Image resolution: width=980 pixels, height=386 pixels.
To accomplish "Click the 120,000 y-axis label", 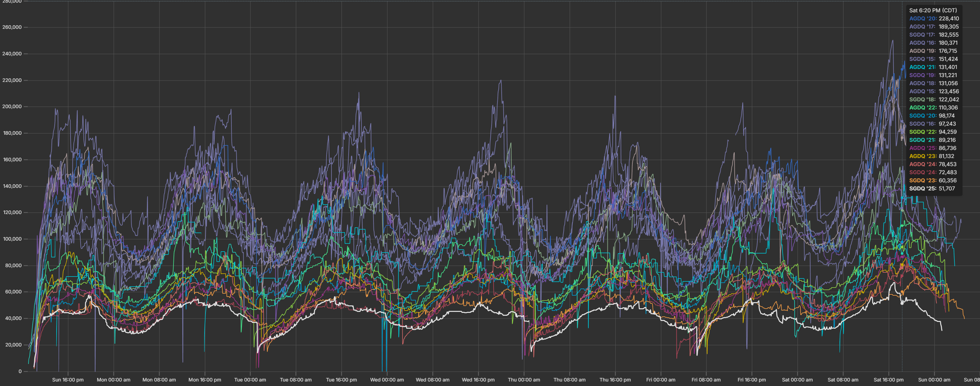I will point(12,212).
